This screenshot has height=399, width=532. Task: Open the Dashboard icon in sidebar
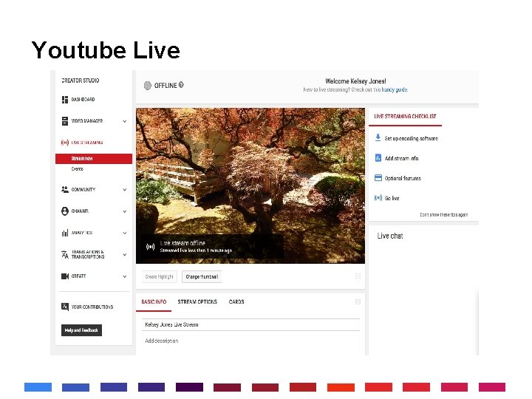click(x=65, y=100)
